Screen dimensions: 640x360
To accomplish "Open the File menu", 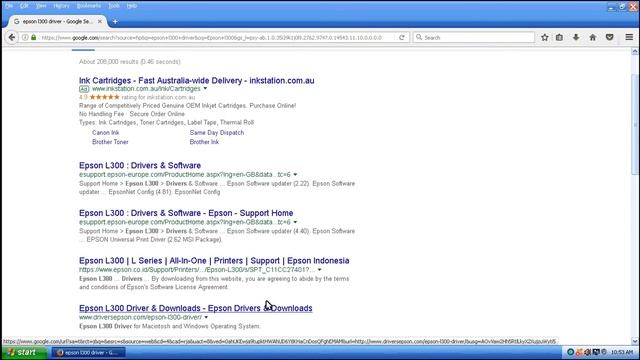I will click(x=9, y=6).
